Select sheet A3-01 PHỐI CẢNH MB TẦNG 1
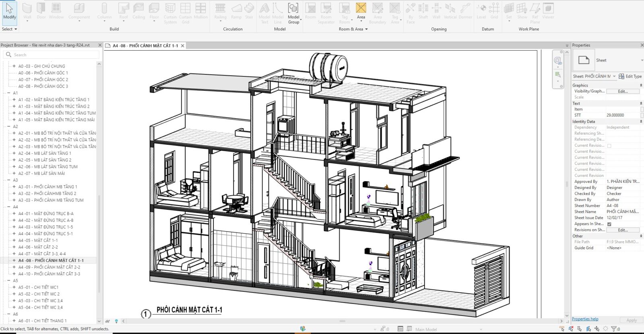Image resolution: width=644 pixels, height=334 pixels. 47,186
